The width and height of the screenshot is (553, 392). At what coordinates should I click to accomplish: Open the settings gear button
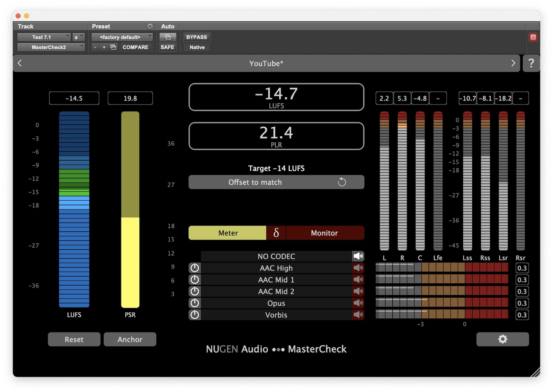502,339
